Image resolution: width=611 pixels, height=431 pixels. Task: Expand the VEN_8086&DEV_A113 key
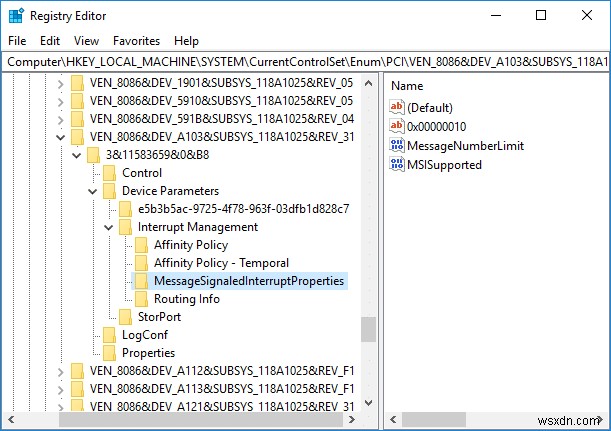[60, 389]
